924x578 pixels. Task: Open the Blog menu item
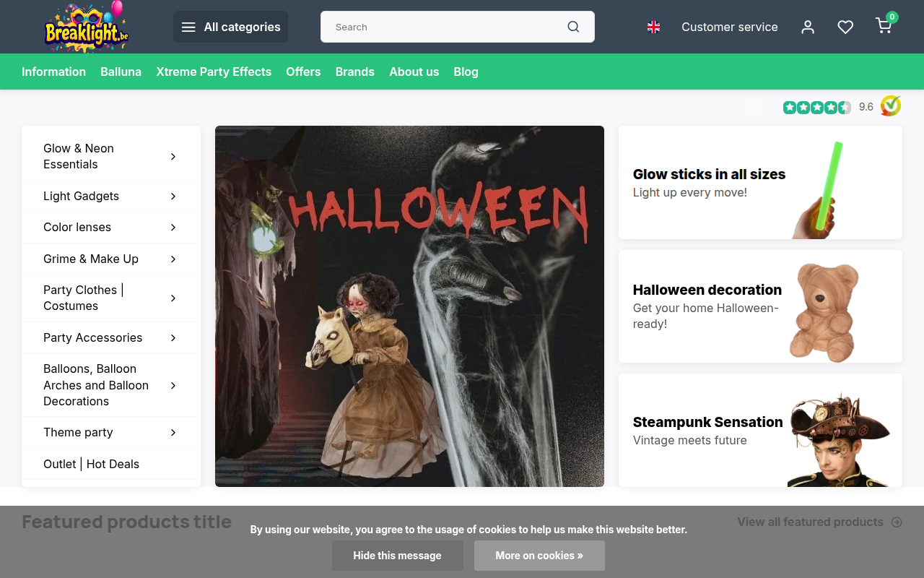[466, 72]
